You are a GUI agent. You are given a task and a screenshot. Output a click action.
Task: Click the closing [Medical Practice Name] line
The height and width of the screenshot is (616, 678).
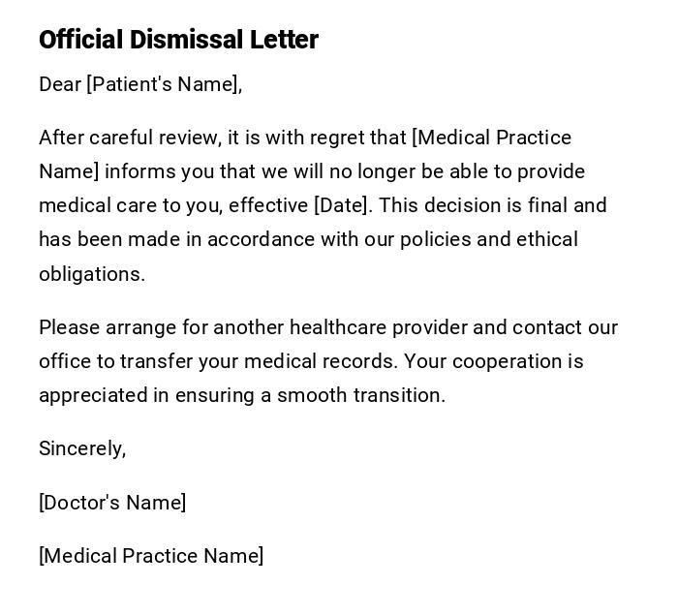point(151,556)
